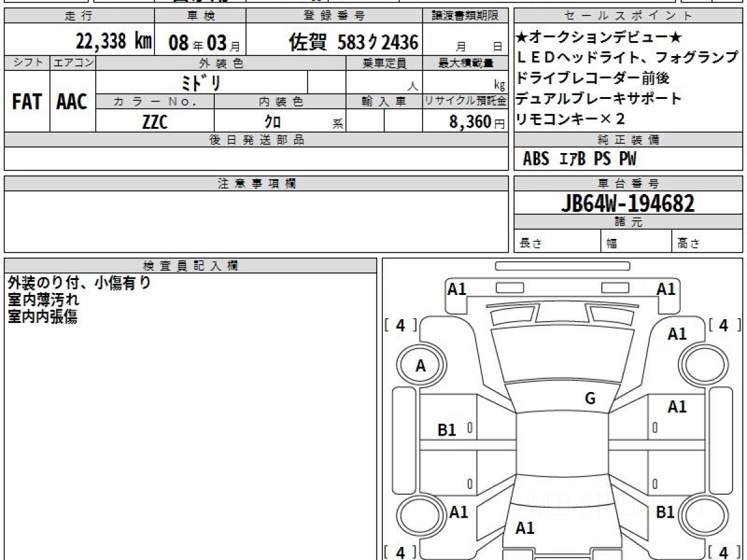Click the A1 mark beside the rear left wheel
The image size is (747, 560).
(x=459, y=512)
